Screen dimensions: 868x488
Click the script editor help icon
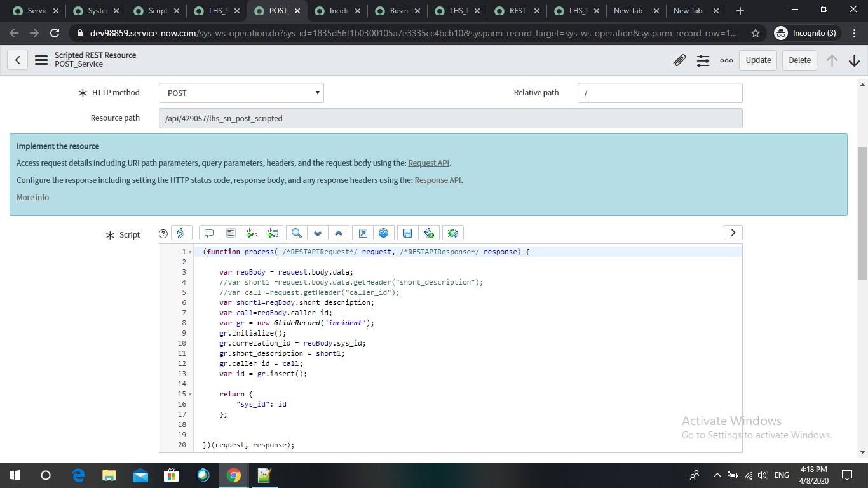(383, 233)
